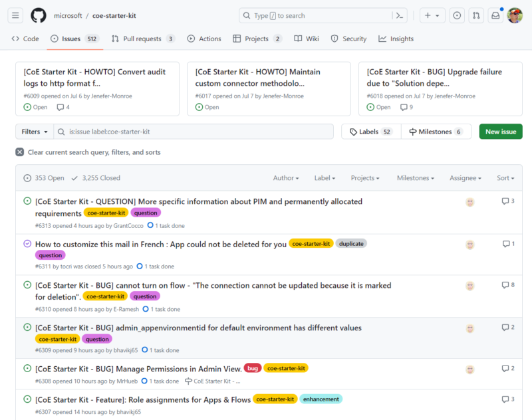Open the Labels 52 page

(371, 132)
